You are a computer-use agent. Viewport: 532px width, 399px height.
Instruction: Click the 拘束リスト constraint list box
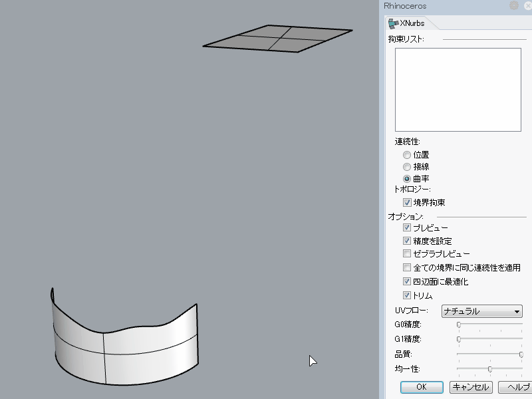pos(458,90)
